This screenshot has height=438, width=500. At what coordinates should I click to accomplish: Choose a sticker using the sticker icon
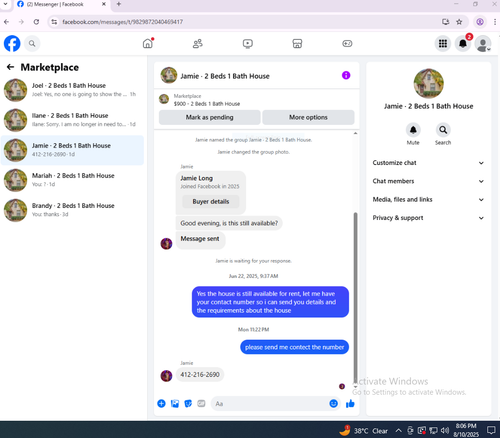(x=188, y=404)
